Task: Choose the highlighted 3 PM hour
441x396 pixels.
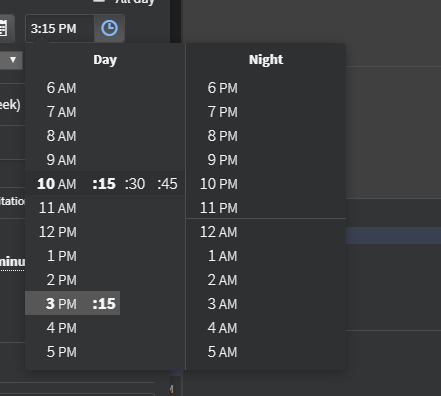Action: [x=61, y=304]
